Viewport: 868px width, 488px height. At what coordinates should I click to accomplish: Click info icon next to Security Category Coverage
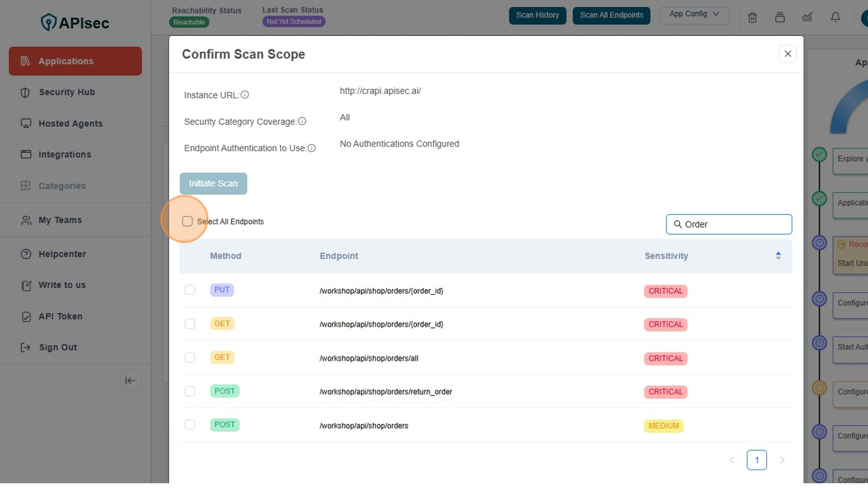[x=302, y=121]
